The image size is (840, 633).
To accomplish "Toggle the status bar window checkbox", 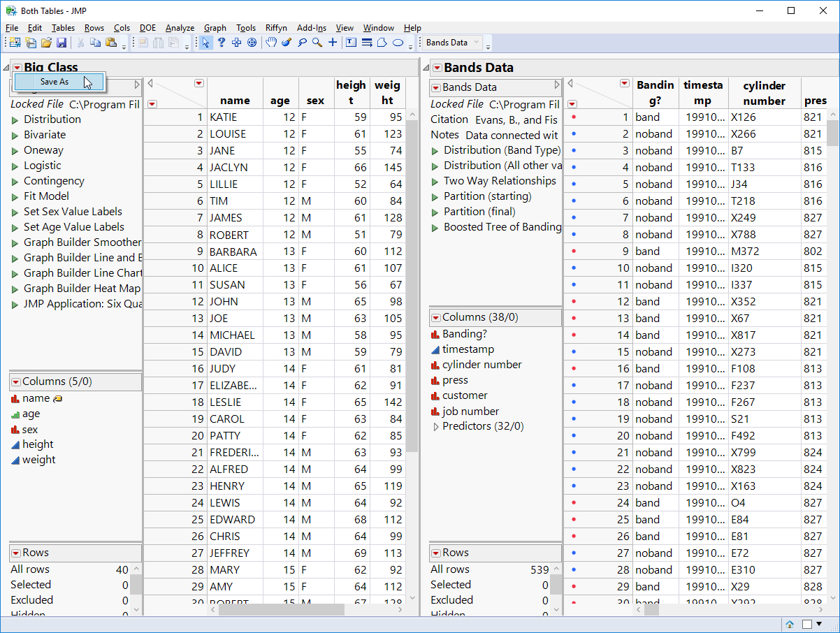I will coord(807,624).
